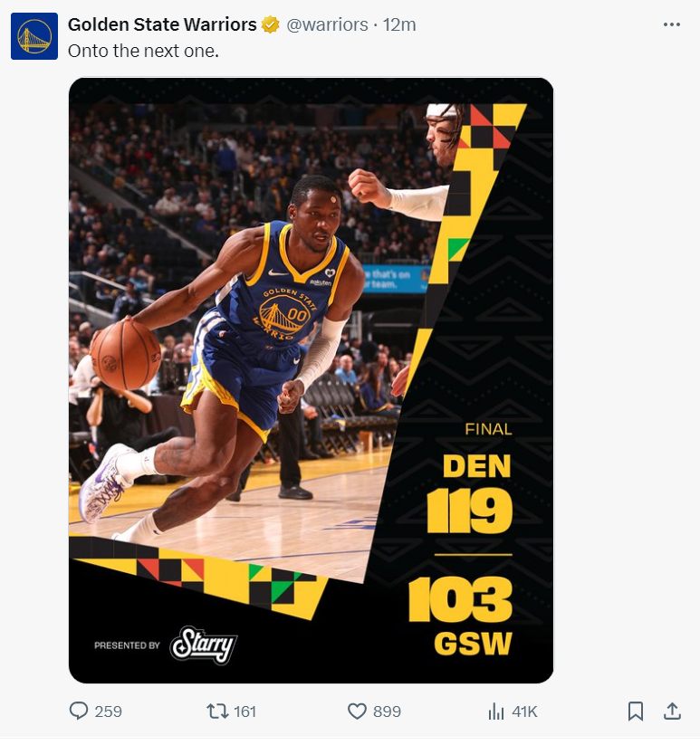The width and height of the screenshot is (700, 745).
Task: Open the three-dot more options menu
Action: coord(672,24)
